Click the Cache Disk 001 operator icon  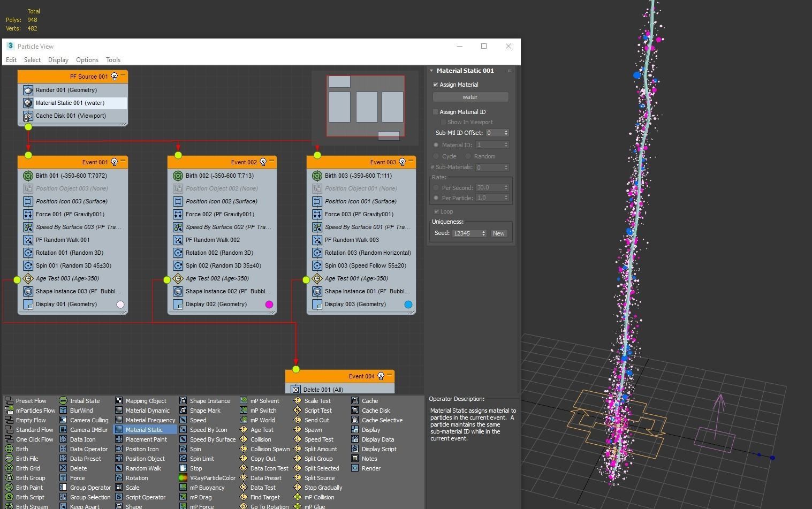(28, 116)
